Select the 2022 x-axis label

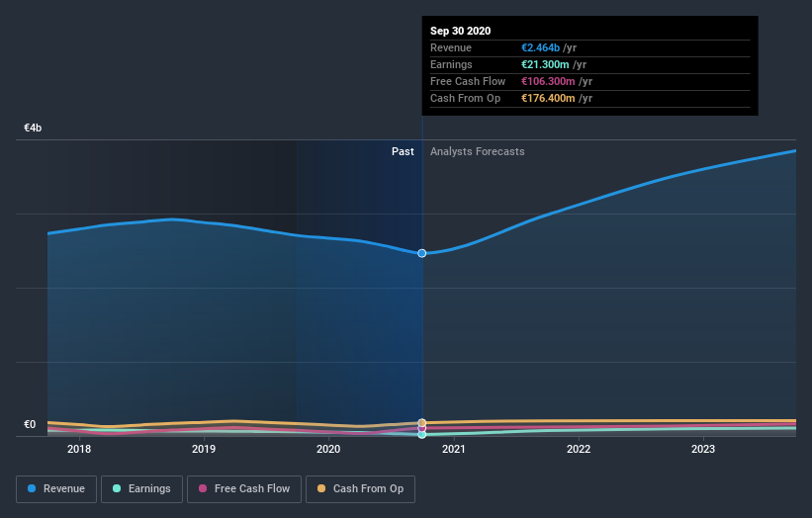pos(579,449)
